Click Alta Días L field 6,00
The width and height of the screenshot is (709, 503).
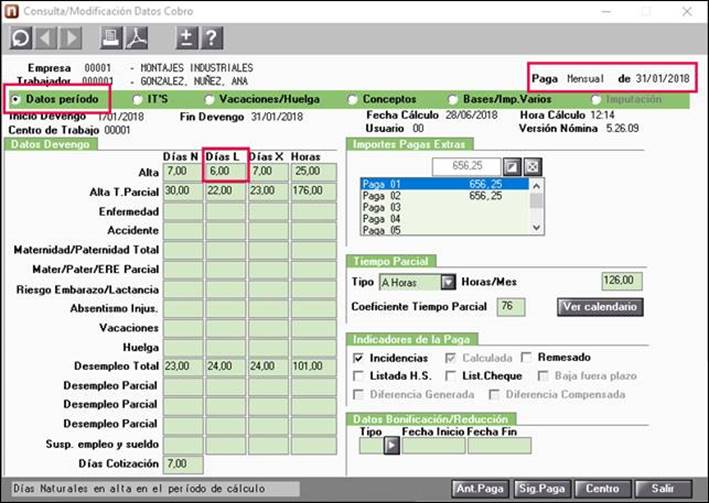pyautogui.click(x=226, y=171)
